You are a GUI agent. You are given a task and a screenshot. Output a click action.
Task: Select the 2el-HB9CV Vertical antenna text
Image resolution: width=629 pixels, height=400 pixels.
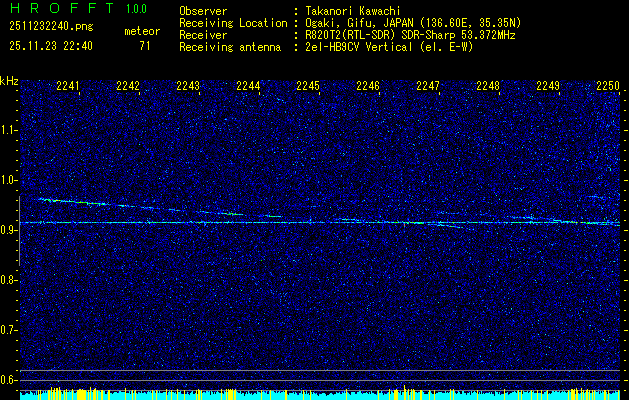point(389,46)
